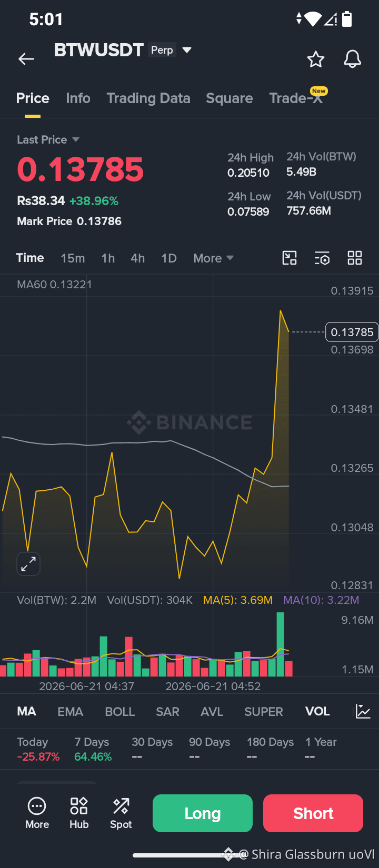
Task: Open the Hub icon
Action: pyautogui.click(x=79, y=813)
